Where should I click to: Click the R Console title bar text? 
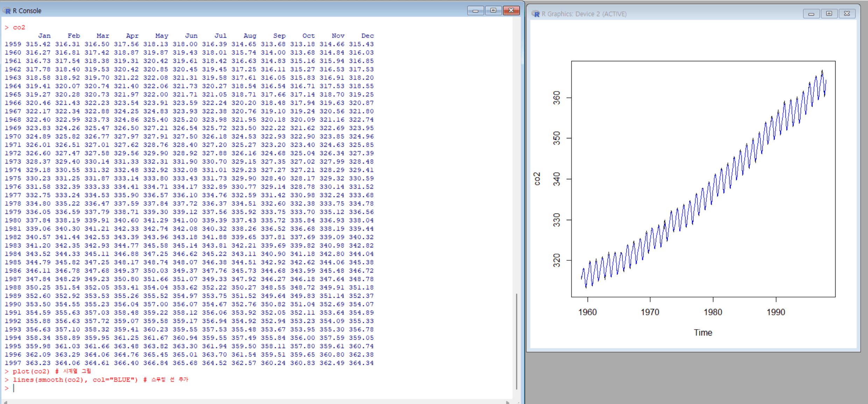tap(27, 11)
